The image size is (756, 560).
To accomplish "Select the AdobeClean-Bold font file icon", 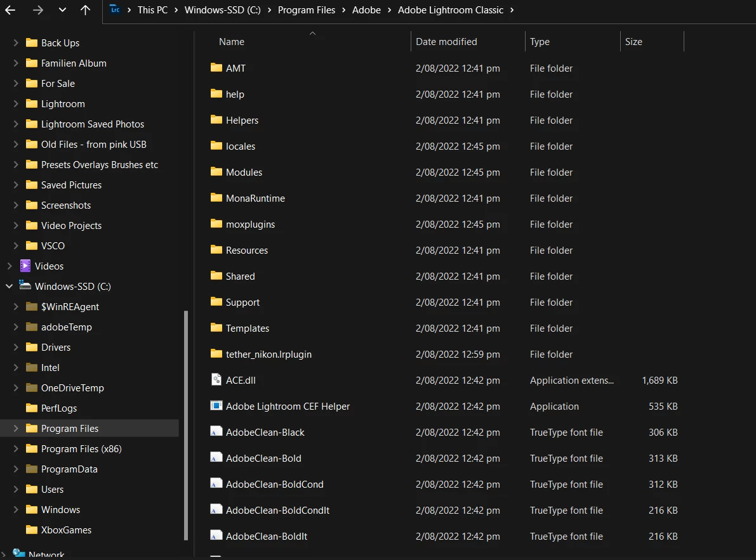I will tap(216, 457).
